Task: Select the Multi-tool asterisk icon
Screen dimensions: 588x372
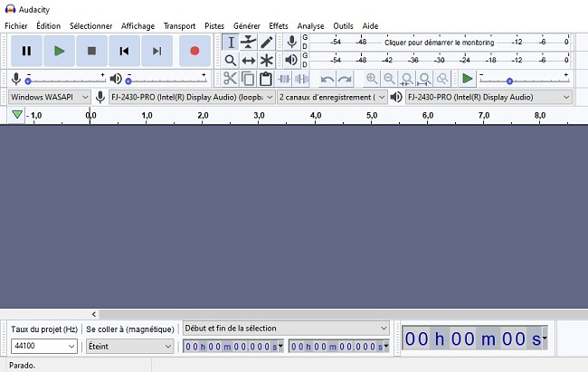Action: (x=266, y=60)
